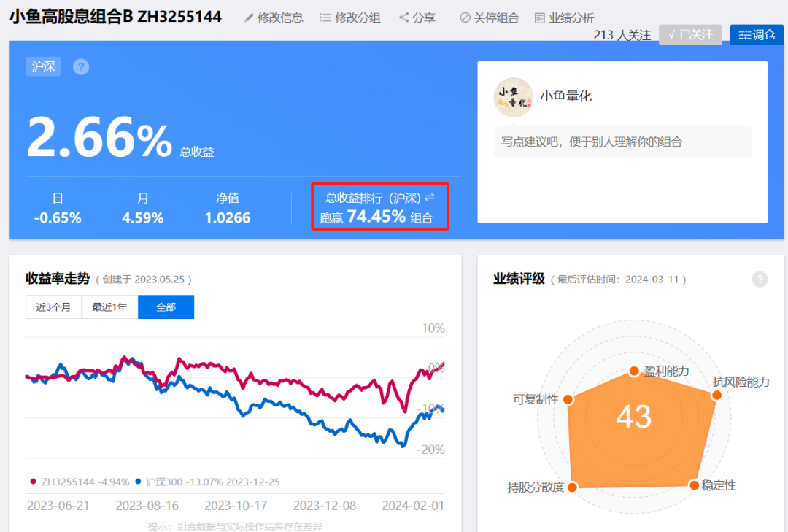Viewport: 788px width, 532px height.
Task: Click the pencil icon for 修改信息
Action: [248, 18]
